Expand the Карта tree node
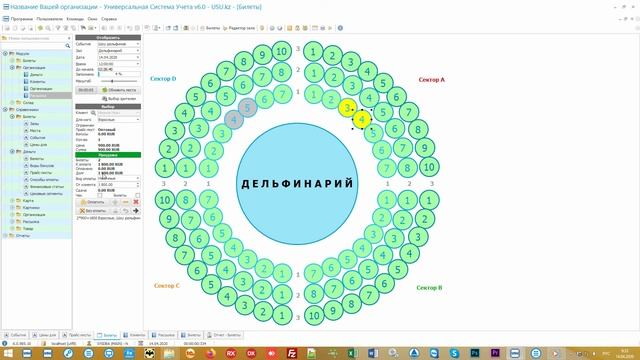The width and height of the screenshot is (640, 360). [x=12, y=200]
